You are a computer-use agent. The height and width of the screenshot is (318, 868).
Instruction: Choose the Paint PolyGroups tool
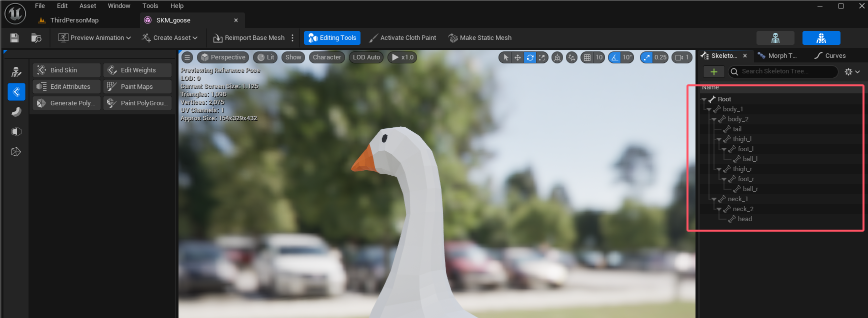point(137,103)
